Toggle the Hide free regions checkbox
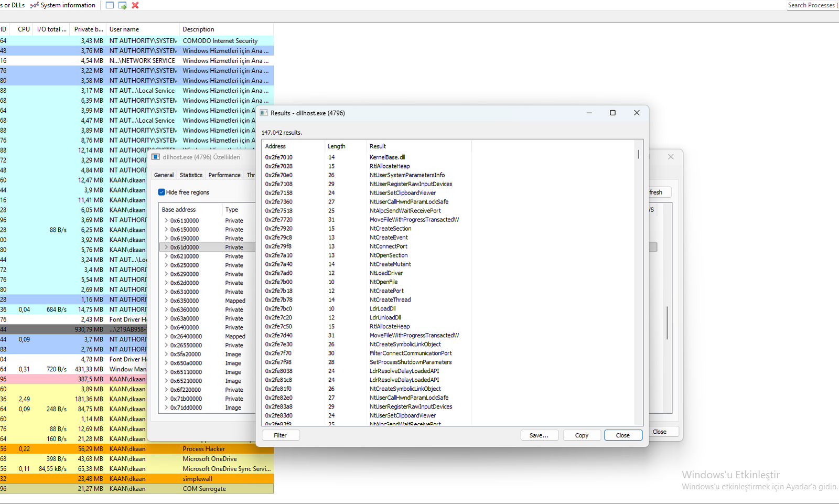Screen dimensions: 839x504 [162, 192]
